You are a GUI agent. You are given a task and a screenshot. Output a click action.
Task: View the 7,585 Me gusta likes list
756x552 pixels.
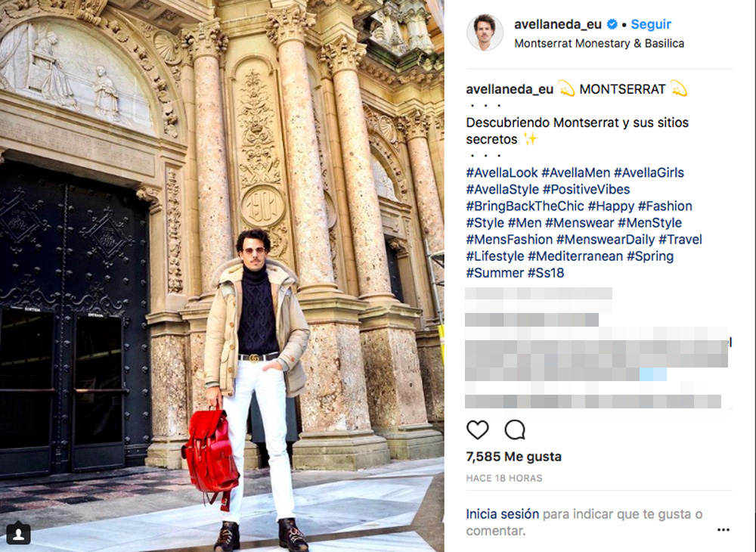[x=513, y=457]
